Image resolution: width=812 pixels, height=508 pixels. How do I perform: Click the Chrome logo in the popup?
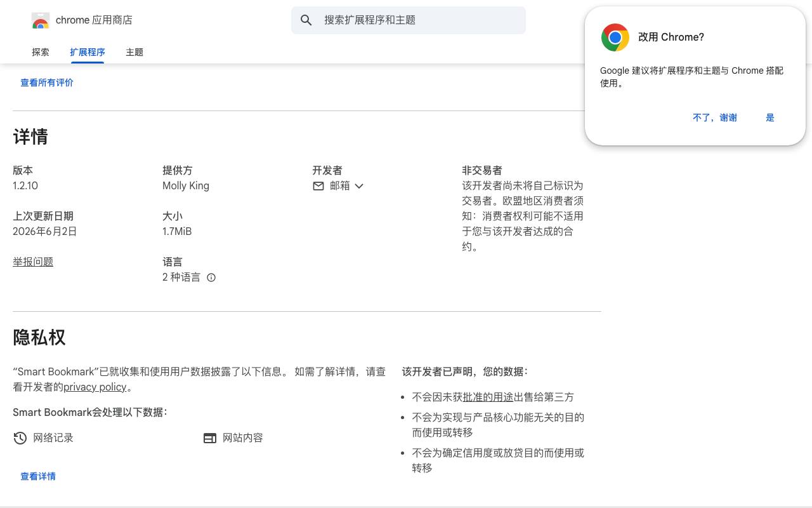(x=615, y=37)
